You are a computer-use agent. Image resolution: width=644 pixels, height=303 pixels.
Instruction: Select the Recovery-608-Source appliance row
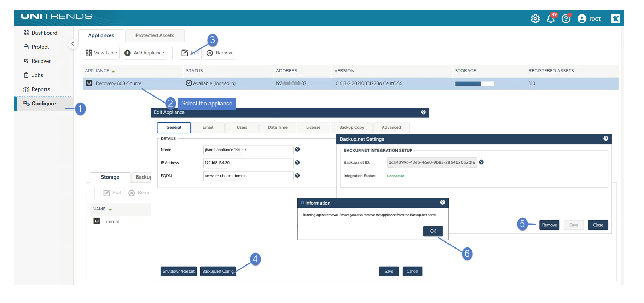coord(351,83)
